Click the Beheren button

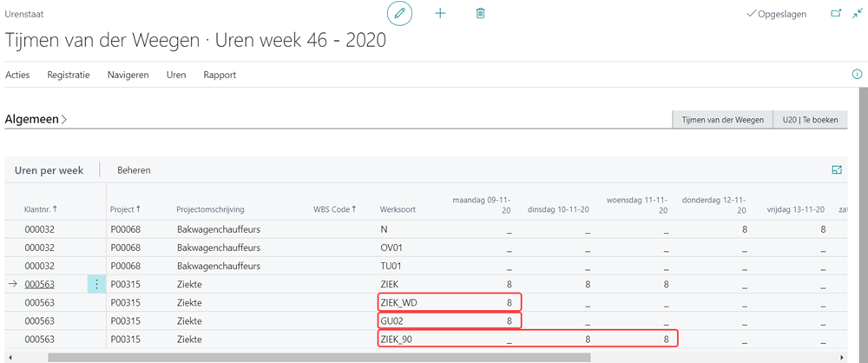[134, 170]
